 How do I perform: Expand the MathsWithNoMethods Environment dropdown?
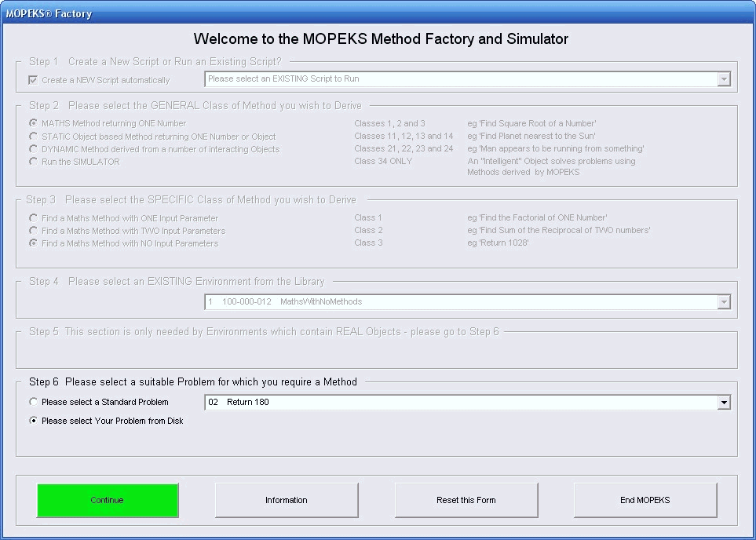point(723,302)
